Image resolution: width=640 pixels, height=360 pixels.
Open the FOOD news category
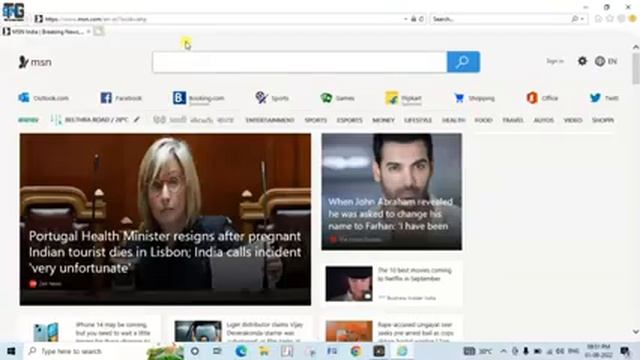tap(484, 120)
